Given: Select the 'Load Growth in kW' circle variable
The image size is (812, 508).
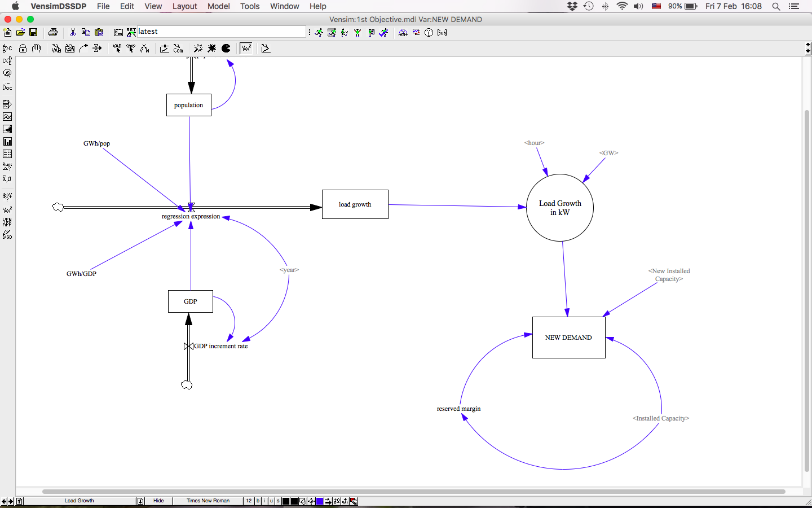Looking at the screenshot, I should coord(560,208).
